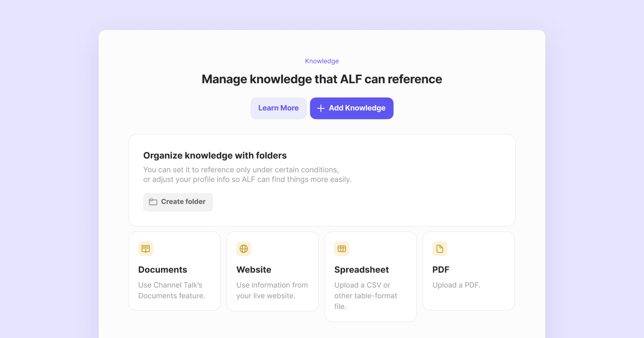Select the Spreadsheet card title
This screenshot has width=644, height=338.
coord(362,270)
